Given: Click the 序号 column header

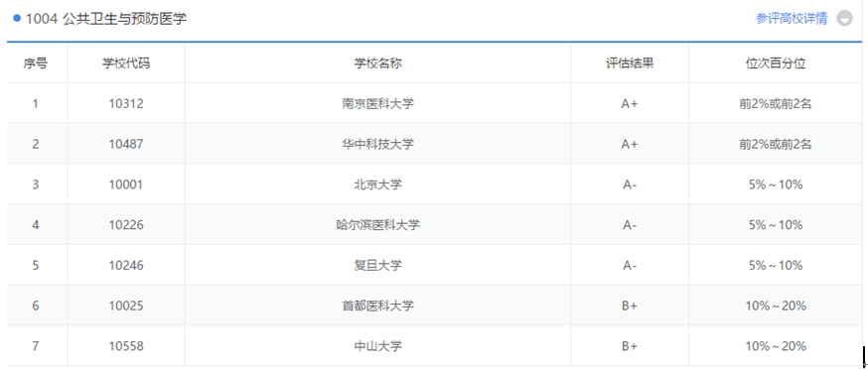Looking at the screenshot, I should coord(36,63).
